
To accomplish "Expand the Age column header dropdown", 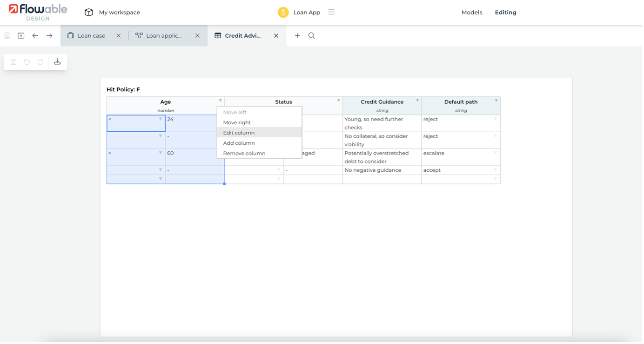I will [221, 101].
